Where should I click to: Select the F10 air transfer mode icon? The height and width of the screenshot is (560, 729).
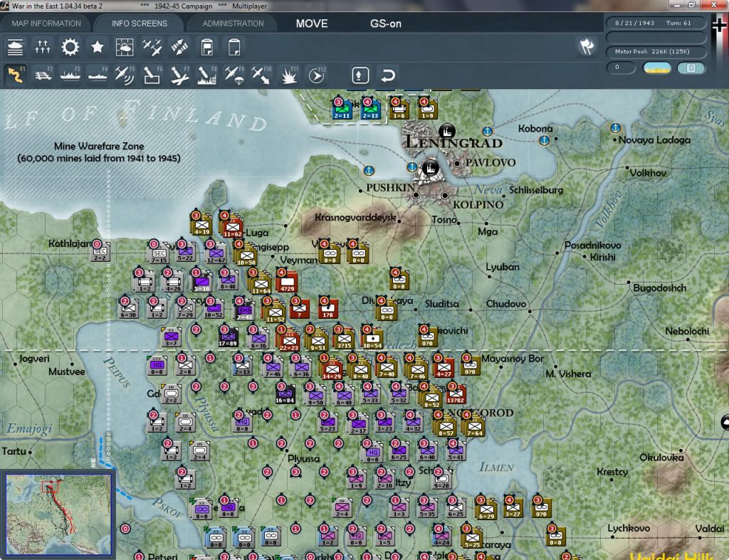(x=261, y=75)
